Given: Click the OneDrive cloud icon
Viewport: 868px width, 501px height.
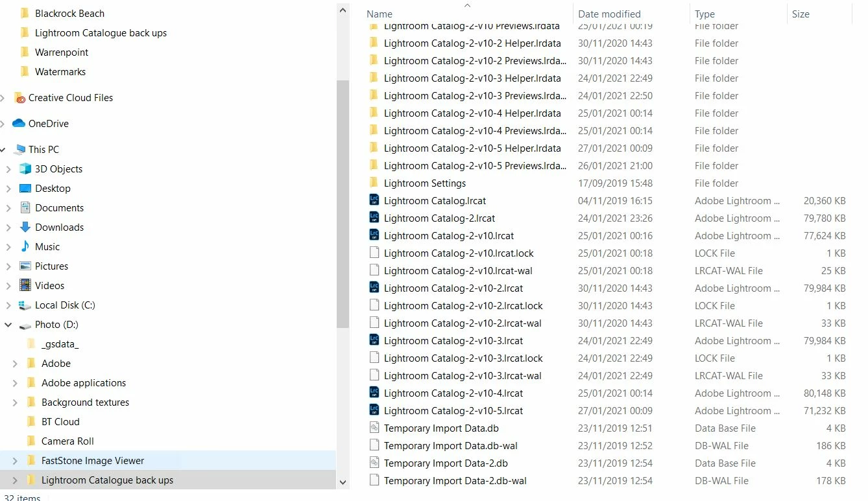Looking at the screenshot, I should (19, 123).
